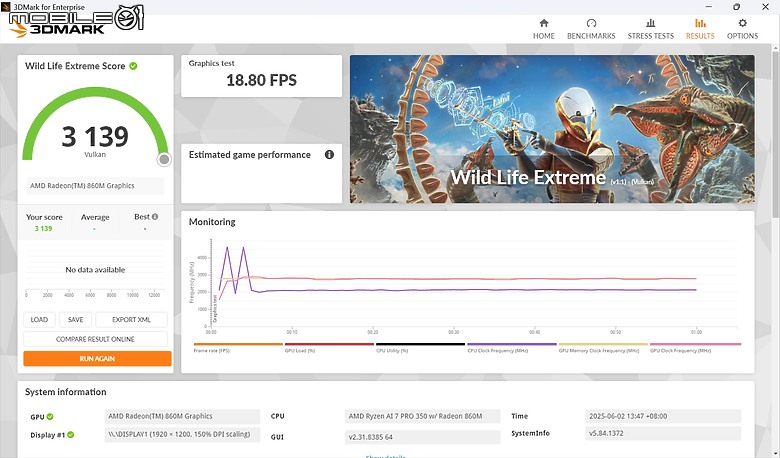The image size is (780, 458).
Task: Click the Options gear icon
Action: pyautogui.click(x=742, y=23)
